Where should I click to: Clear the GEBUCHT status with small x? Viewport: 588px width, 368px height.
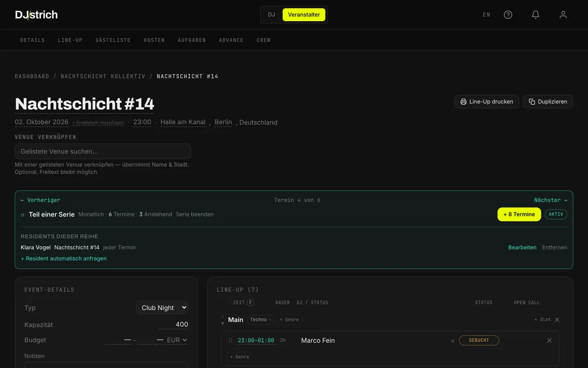pos(453,341)
